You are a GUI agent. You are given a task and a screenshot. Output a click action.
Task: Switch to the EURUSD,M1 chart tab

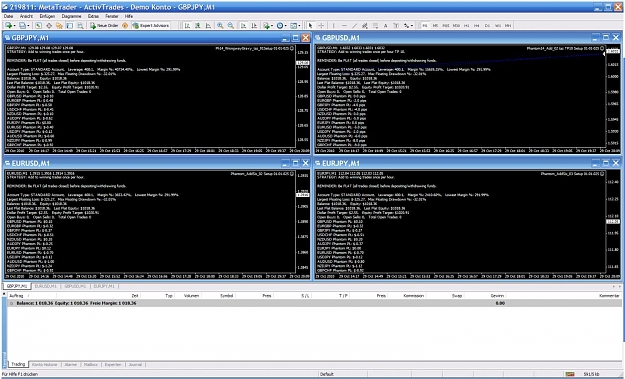tap(45, 286)
